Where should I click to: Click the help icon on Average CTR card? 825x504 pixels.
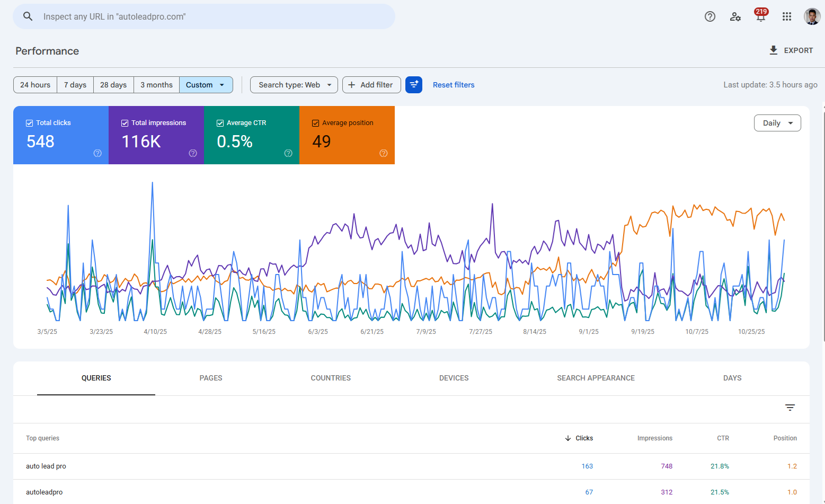288,153
